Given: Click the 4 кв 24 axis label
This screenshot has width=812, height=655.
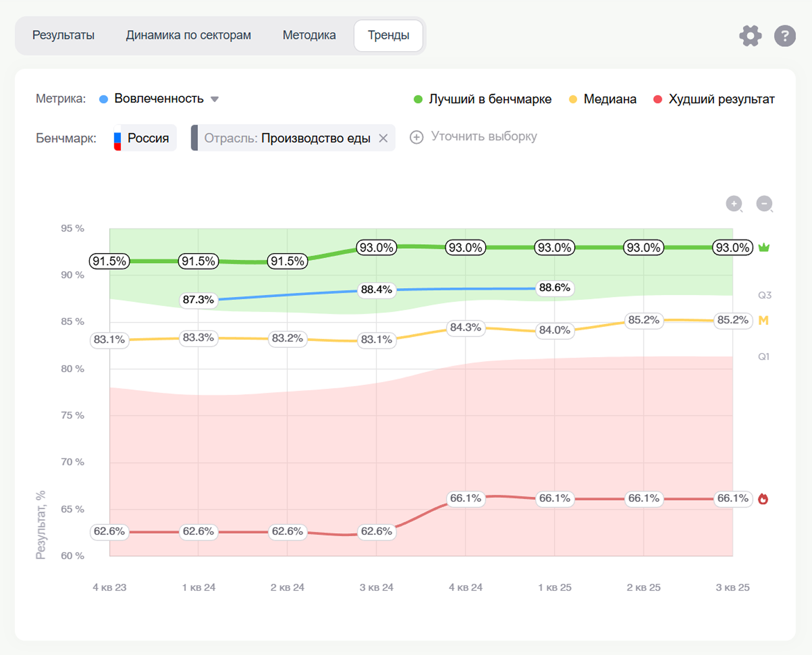Looking at the screenshot, I should (x=465, y=587).
